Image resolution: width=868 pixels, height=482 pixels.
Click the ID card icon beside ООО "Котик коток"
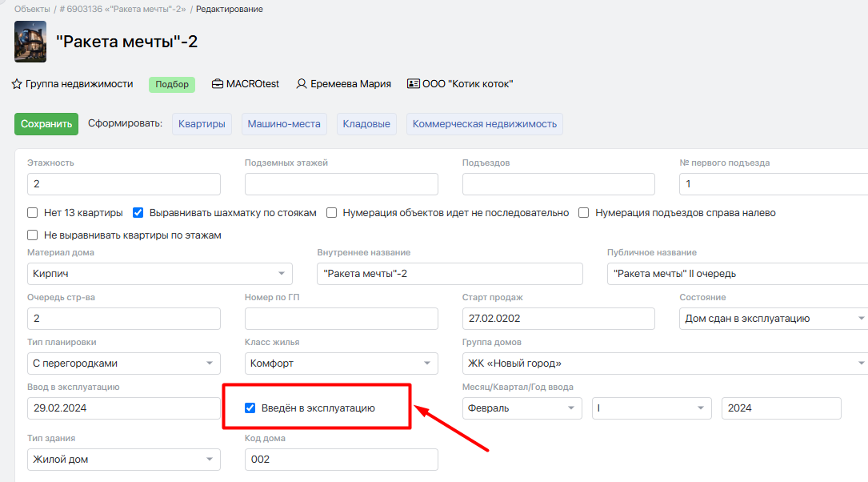click(x=413, y=84)
